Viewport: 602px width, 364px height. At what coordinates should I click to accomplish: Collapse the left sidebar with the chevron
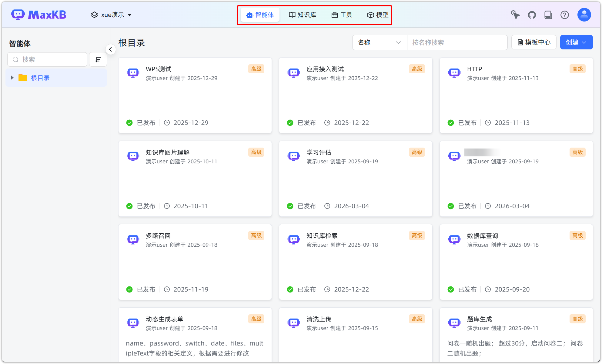pos(111,49)
